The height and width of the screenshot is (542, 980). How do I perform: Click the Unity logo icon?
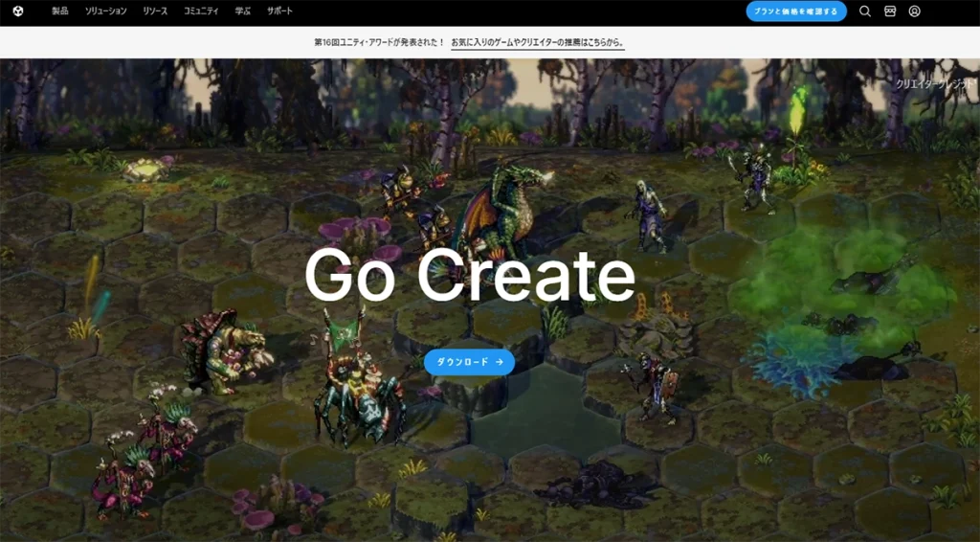[18, 11]
